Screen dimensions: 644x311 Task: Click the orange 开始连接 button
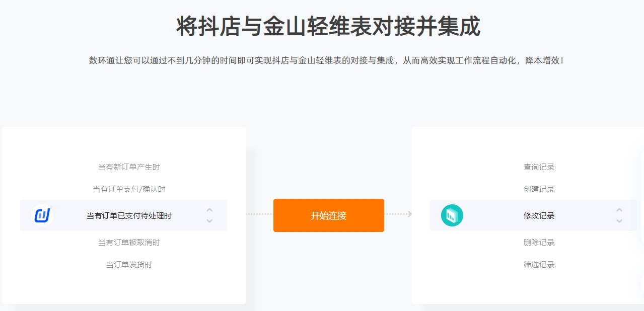329,215
